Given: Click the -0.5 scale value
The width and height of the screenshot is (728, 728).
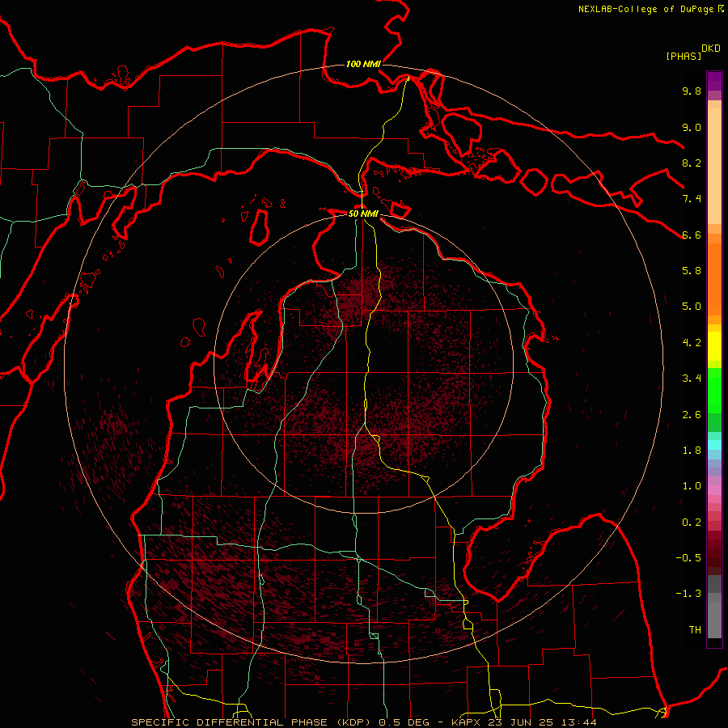Looking at the screenshot, I should point(688,558).
